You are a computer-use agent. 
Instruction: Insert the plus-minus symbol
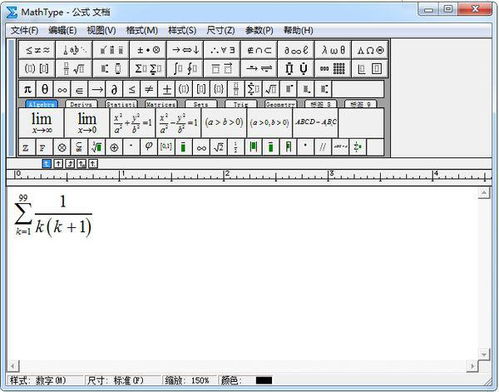click(166, 89)
